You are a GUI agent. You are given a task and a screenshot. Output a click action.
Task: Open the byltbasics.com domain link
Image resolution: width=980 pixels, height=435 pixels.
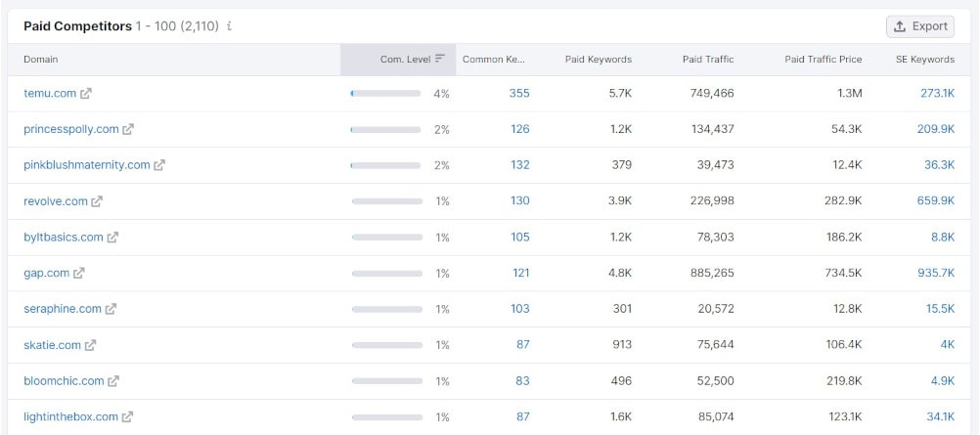pyautogui.click(x=64, y=238)
